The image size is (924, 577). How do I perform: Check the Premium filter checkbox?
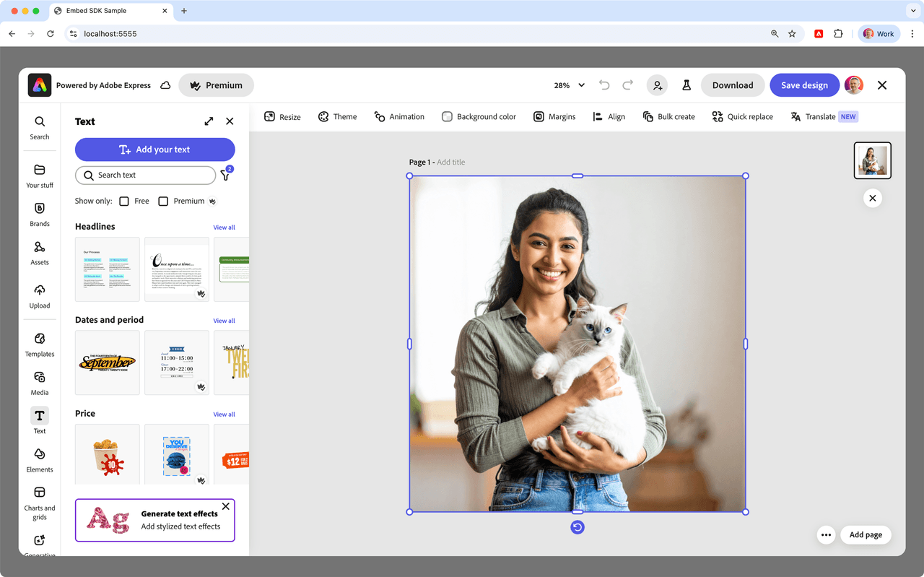coord(163,201)
